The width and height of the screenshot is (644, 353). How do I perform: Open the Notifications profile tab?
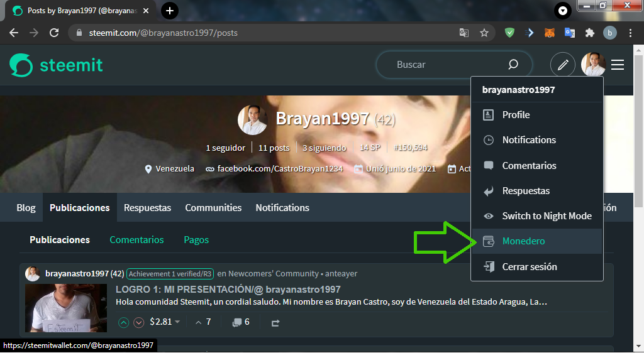tap(282, 208)
